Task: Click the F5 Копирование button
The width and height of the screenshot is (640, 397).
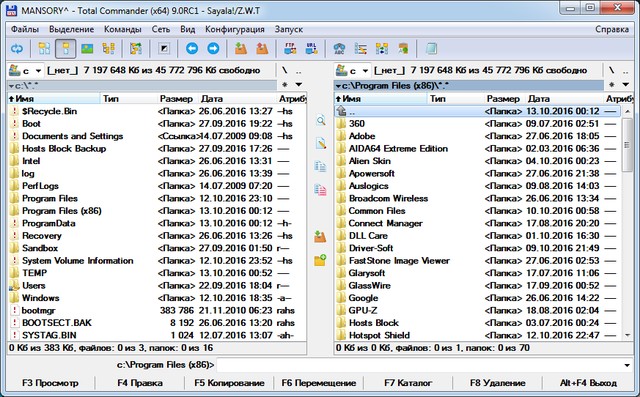Action: [229, 383]
